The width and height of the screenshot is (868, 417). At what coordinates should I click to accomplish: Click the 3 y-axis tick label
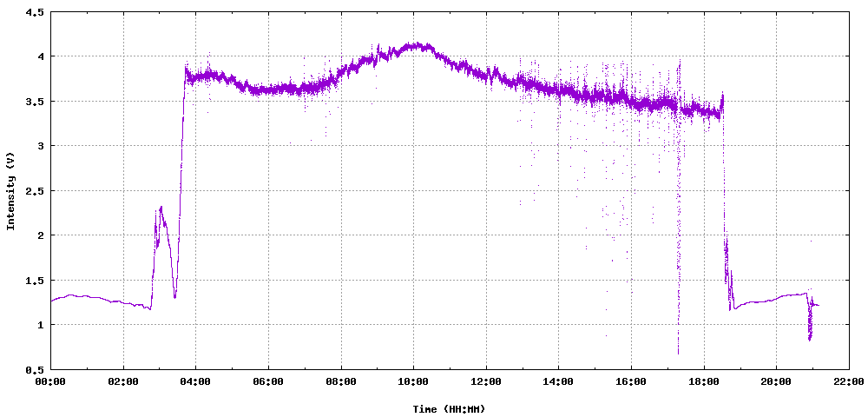click(41, 146)
